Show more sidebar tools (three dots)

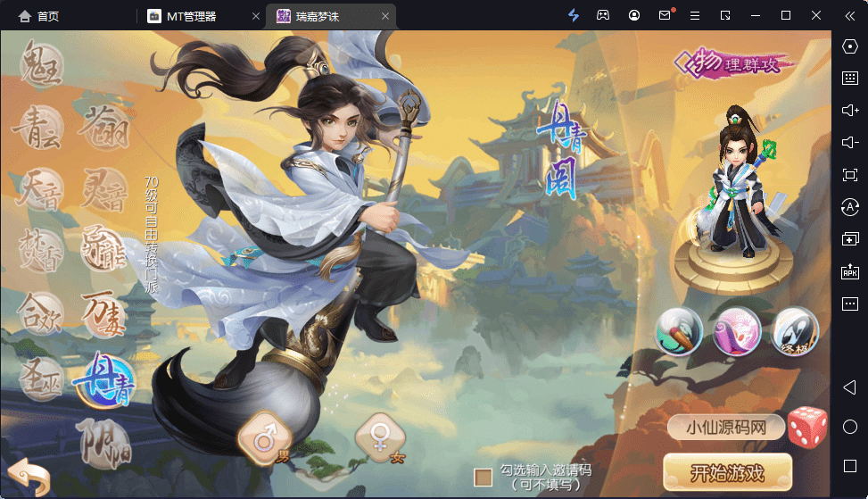(x=850, y=304)
